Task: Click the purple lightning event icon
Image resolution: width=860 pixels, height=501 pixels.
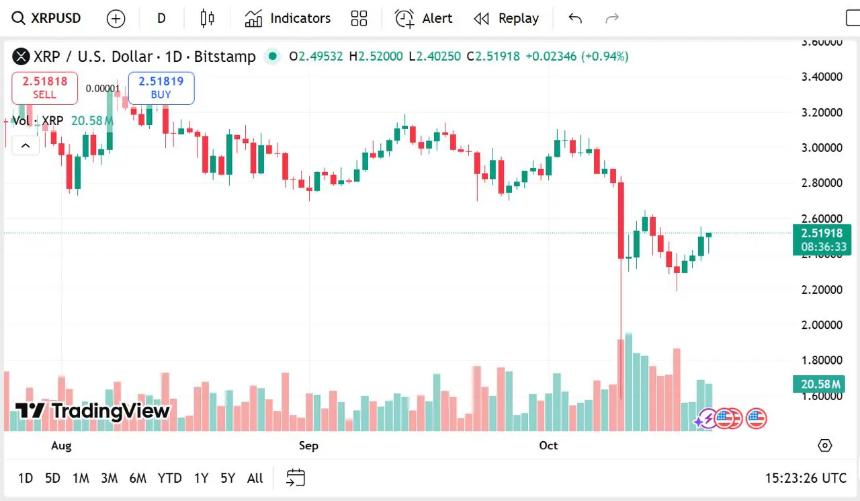Action: pyautogui.click(x=706, y=418)
